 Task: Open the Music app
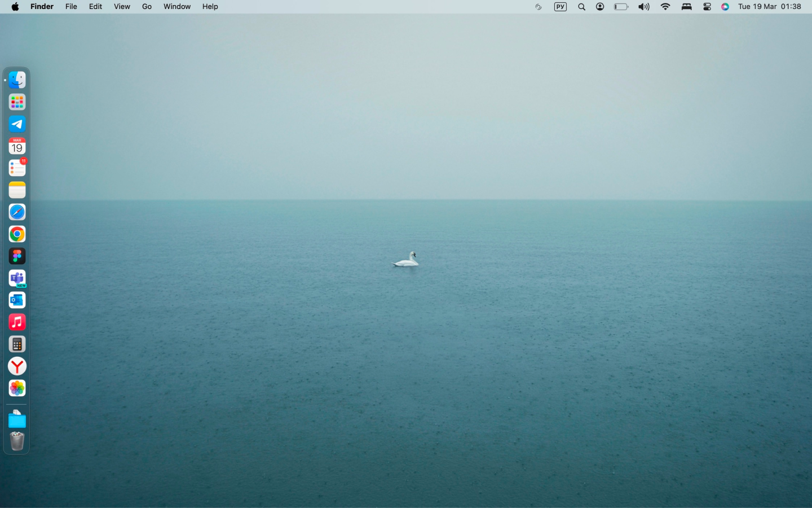(17, 322)
